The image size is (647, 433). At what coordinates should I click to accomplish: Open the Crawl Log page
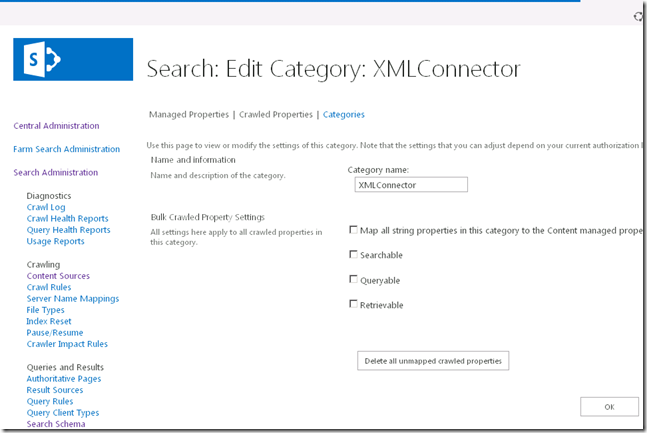[46, 207]
